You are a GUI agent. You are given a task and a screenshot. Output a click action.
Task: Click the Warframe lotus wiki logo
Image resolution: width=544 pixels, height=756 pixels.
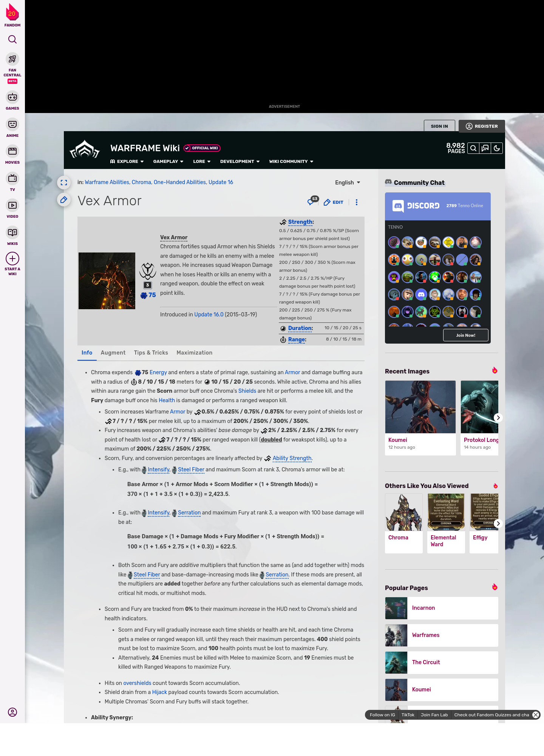tap(85, 150)
